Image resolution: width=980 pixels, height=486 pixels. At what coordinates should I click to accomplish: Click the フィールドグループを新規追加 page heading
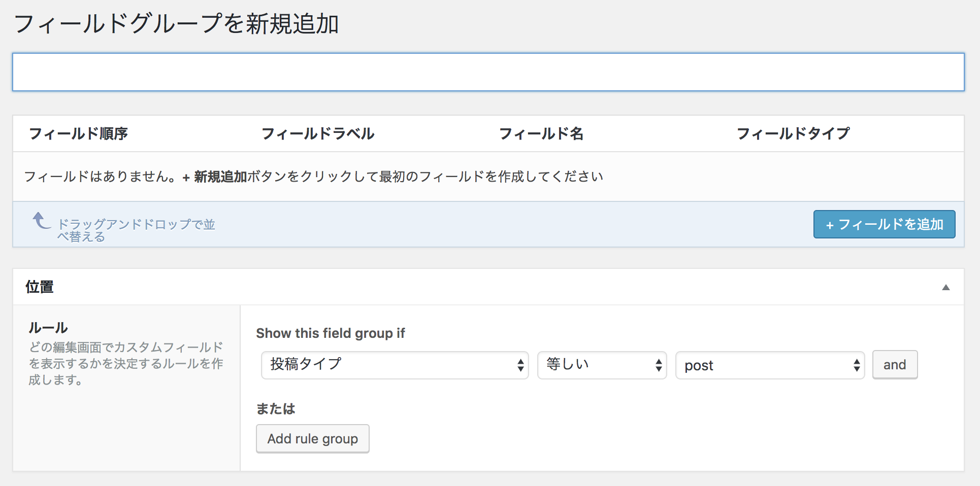[x=176, y=24]
